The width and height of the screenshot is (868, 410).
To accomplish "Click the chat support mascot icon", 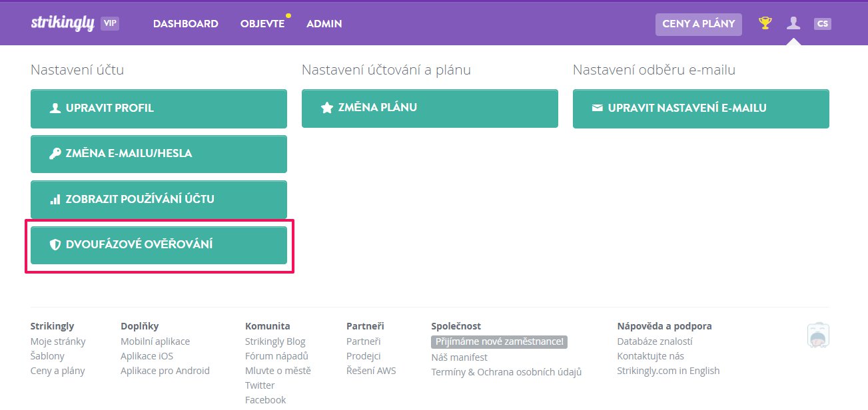I will click(x=817, y=335).
